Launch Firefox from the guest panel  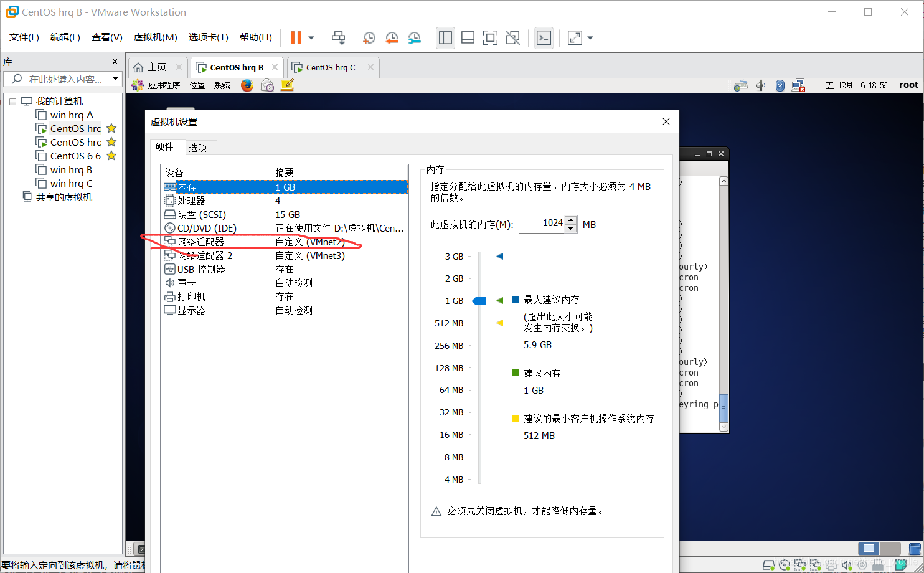click(x=247, y=85)
